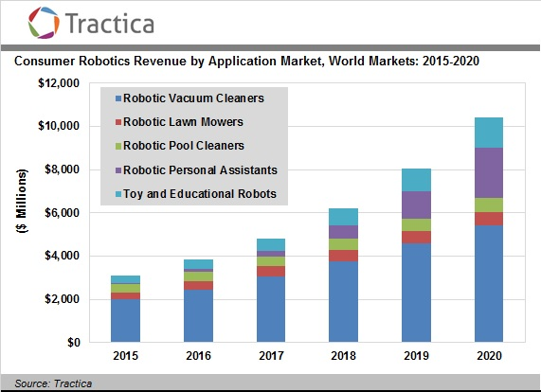
Task: Click the 2015 vacuum cleaners bar segment
Action: [x=126, y=320]
